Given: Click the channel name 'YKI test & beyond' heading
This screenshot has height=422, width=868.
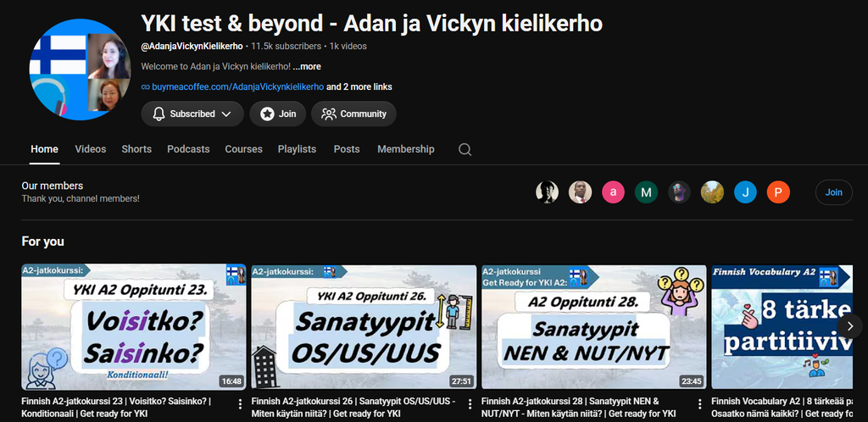Looking at the screenshot, I should 371,23.
